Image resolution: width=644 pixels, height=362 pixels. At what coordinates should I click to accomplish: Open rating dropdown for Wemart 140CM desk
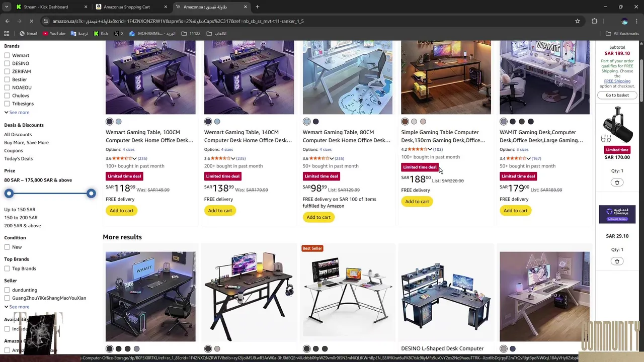233,158
